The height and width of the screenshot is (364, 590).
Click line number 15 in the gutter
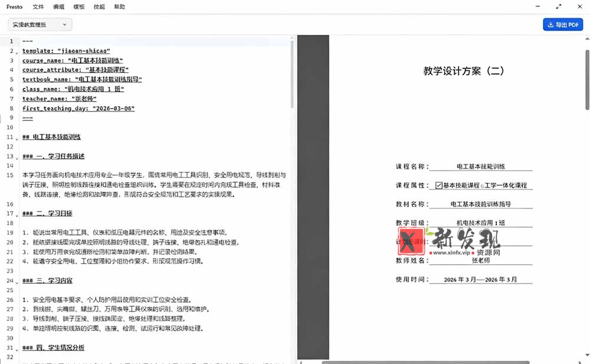(10, 175)
